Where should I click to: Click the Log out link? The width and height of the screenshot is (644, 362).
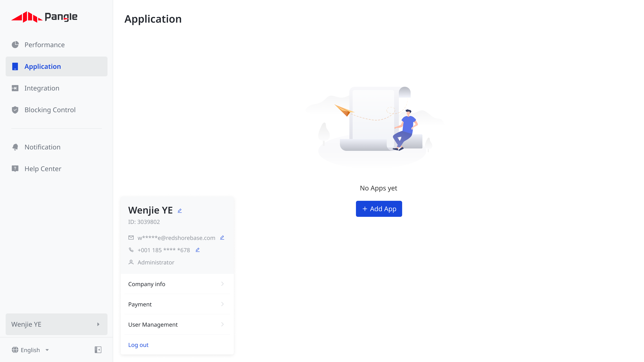click(x=138, y=345)
